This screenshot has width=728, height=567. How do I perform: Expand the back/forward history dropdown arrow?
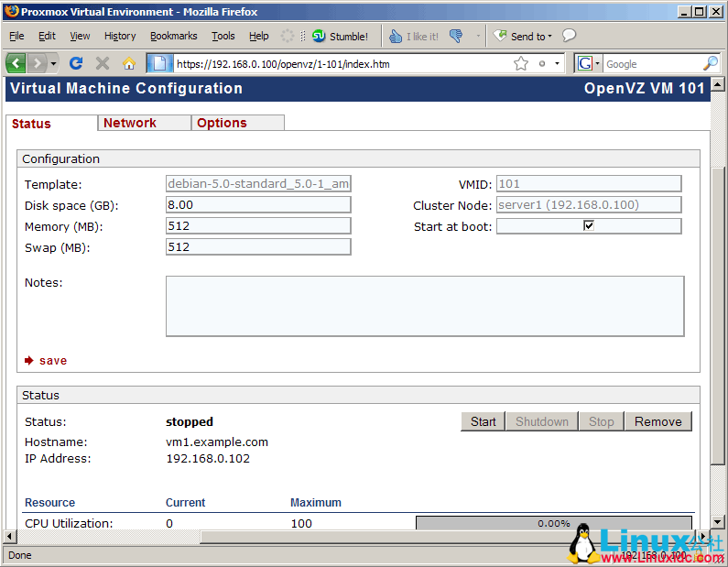(x=53, y=63)
